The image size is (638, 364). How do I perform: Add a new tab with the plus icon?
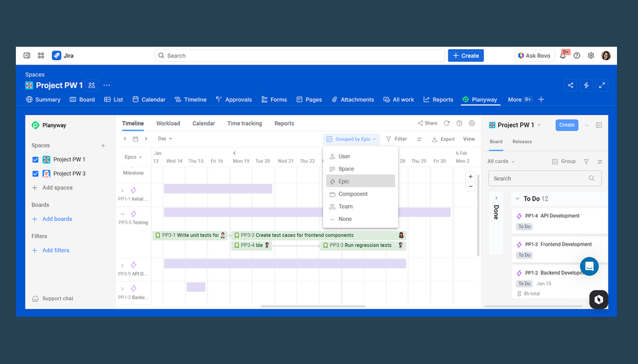pyautogui.click(x=541, y=100)
